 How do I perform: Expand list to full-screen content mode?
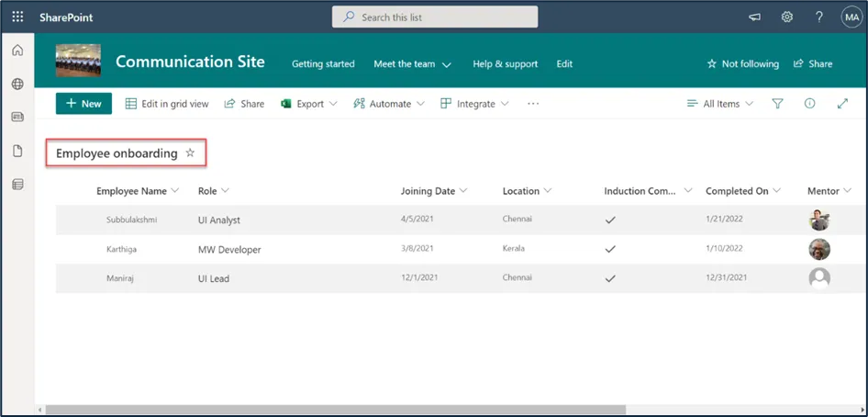pos(842,104)
